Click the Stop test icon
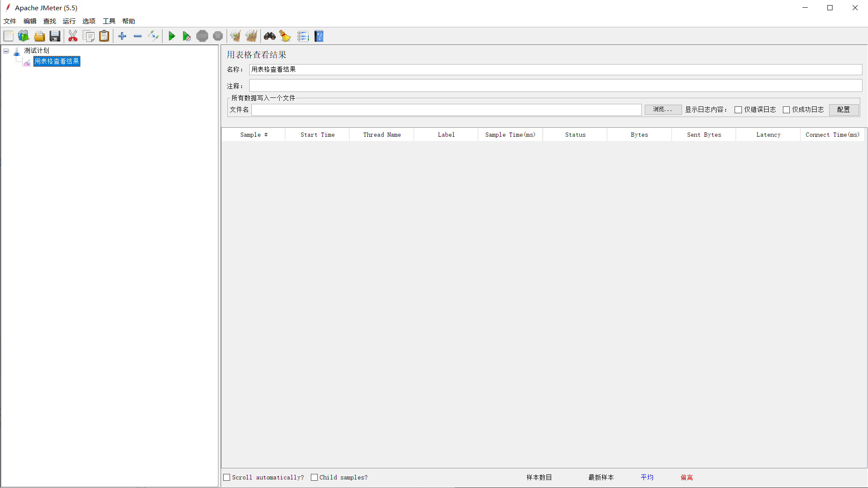 click(202, 36)
